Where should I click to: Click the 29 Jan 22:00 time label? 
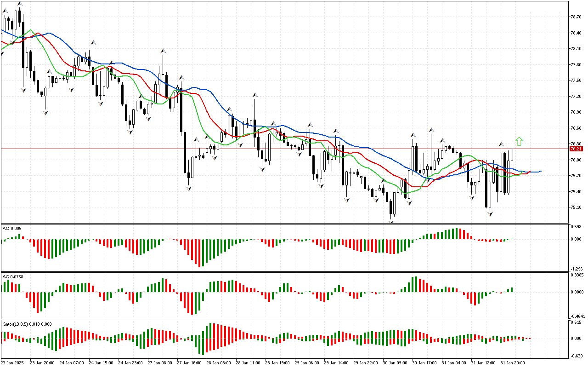point(366,363)
